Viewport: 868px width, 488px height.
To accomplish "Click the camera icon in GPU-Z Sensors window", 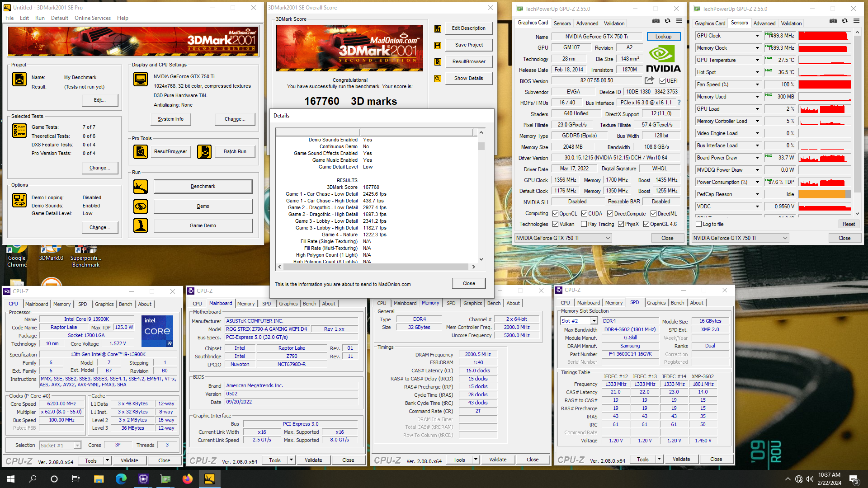I will pos(833,21).
